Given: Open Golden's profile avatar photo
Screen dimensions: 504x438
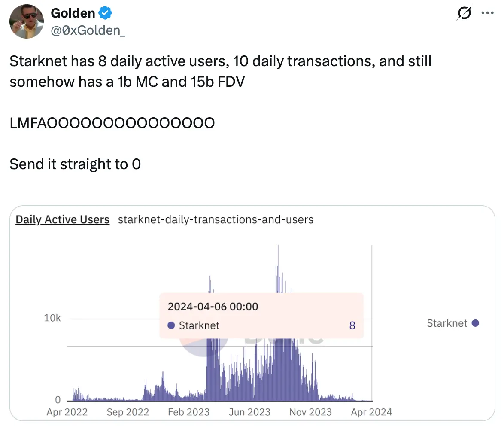Looking at the screenshot, I should pyautogui.click(x=26, y=21).
